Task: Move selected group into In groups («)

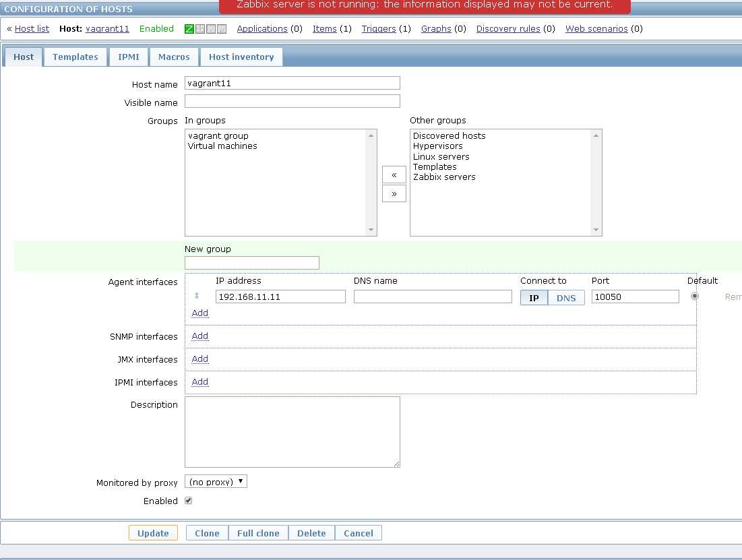Action: (x=394, y=175)
